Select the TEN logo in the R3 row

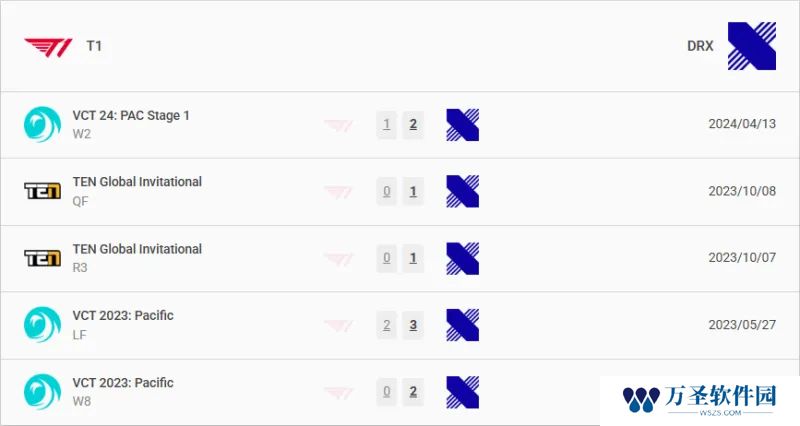click(42, 258)
